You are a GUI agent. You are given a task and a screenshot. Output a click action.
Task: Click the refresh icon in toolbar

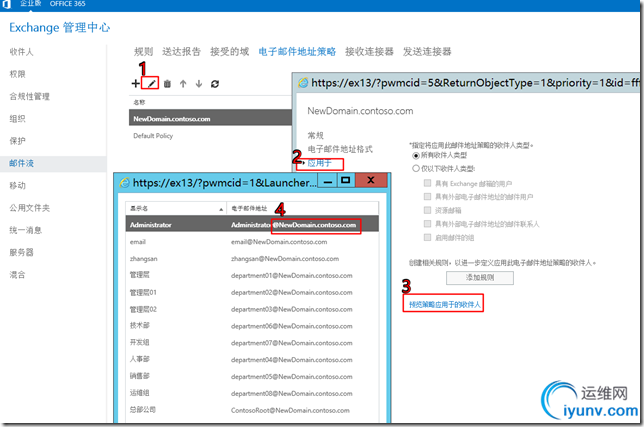tap(215, 84)
